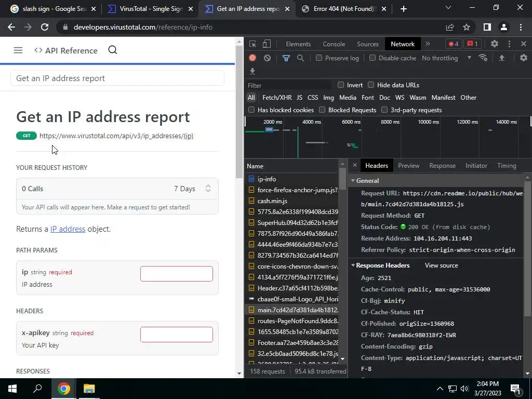Click the API Reference header link
The image size is (532, 399).
click(66, 50)
